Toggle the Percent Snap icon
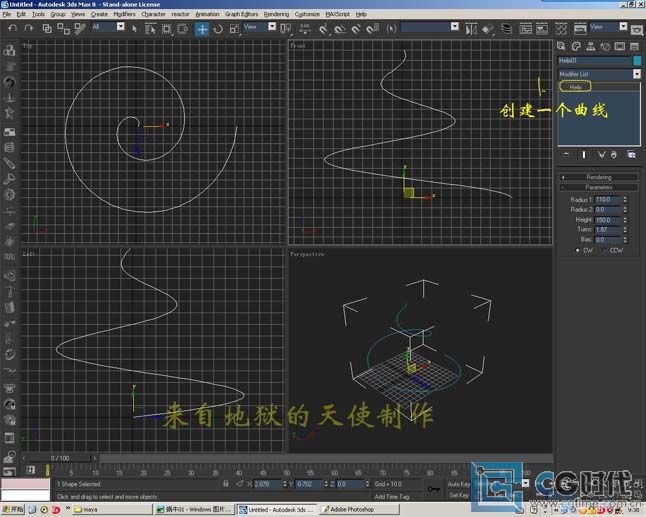 [356, 29]
